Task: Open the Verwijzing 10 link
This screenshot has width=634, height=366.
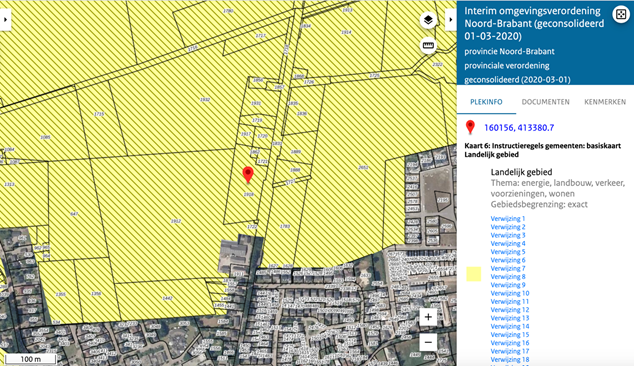Action: pos(510,293)
